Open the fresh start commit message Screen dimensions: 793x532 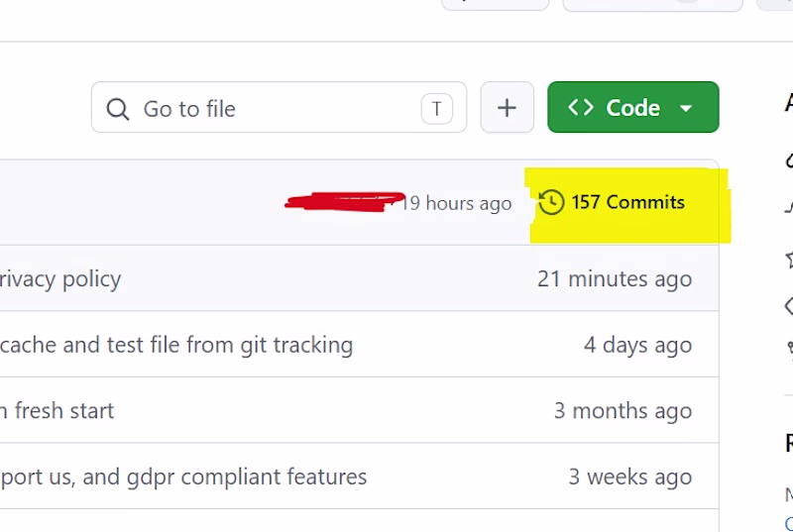pyautogui.click(x=57, y=411)
